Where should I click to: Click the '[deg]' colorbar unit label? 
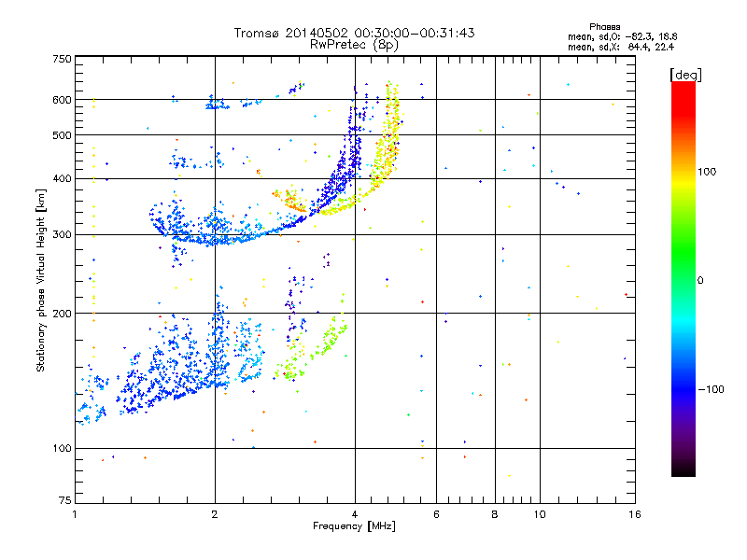click(x=685, y=75)
